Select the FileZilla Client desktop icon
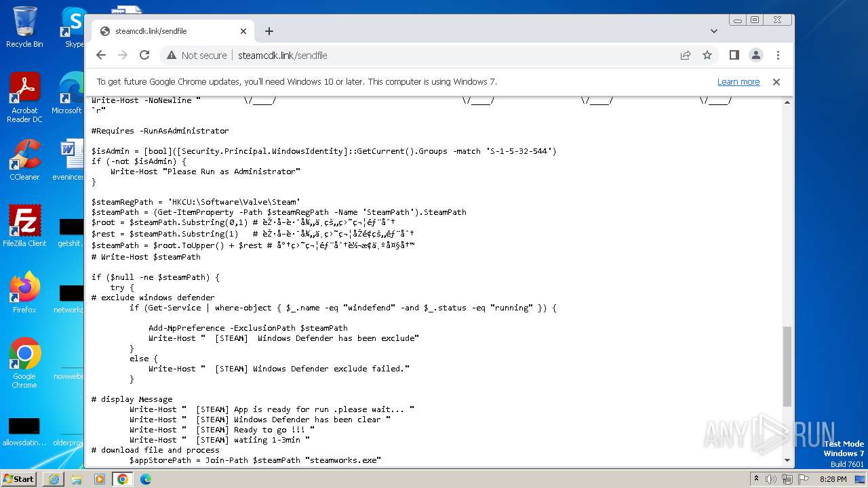 coord(24,226)
